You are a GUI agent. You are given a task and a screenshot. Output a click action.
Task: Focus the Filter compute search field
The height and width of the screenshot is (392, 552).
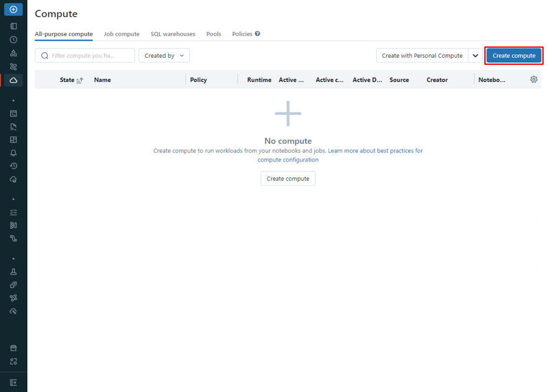point(85,55)
